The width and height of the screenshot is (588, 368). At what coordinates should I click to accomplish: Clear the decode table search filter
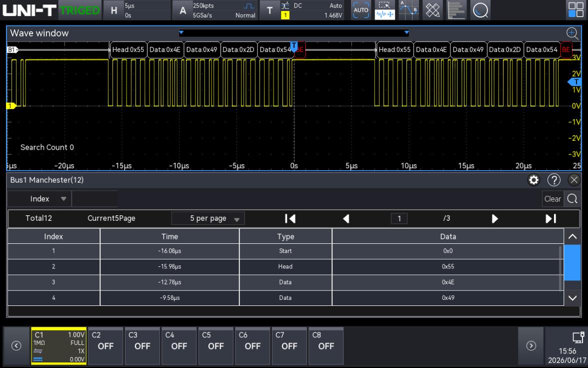[553, 199]
